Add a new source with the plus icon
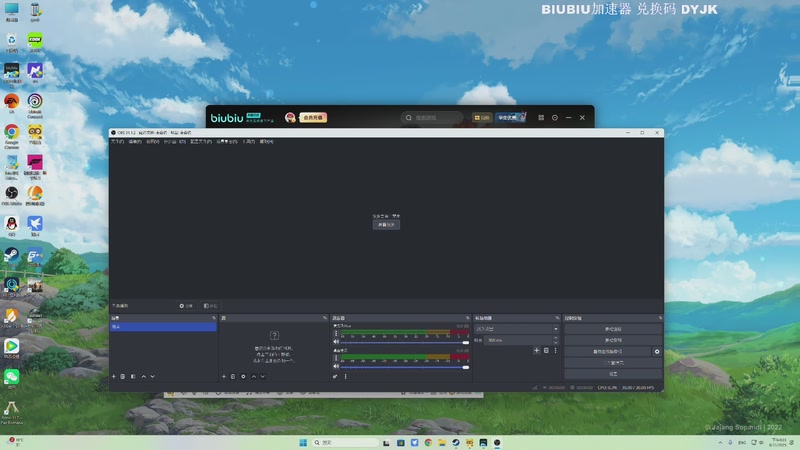This screenshot has height=450, width=800. click(x=223, y=377)
